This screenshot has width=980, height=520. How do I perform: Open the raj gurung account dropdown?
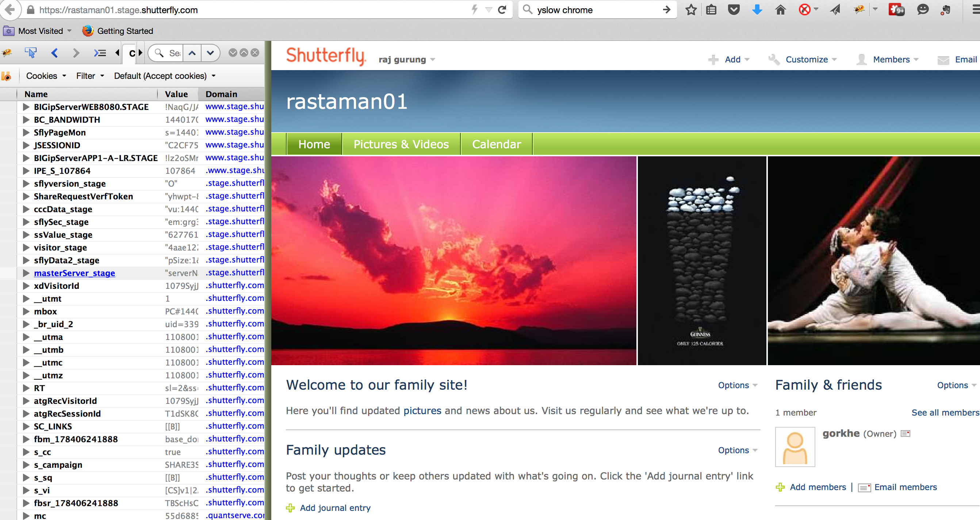pos(407,60)
